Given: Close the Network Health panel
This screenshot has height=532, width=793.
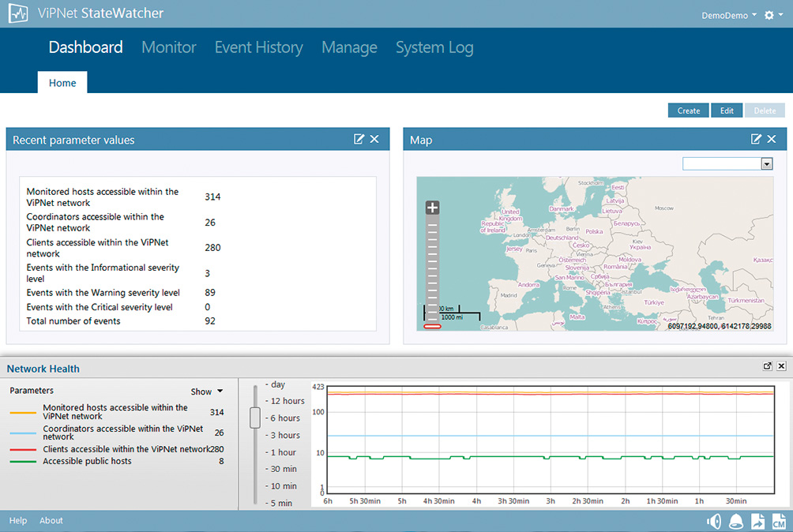Looking at the screenshot, I should pos(781,366).
